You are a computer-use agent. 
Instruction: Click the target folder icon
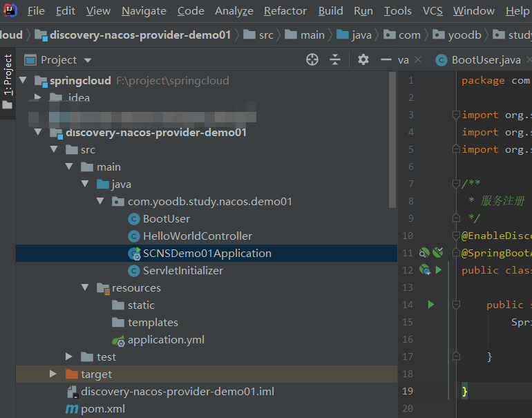pyautogui.click(x=72, y=374)
